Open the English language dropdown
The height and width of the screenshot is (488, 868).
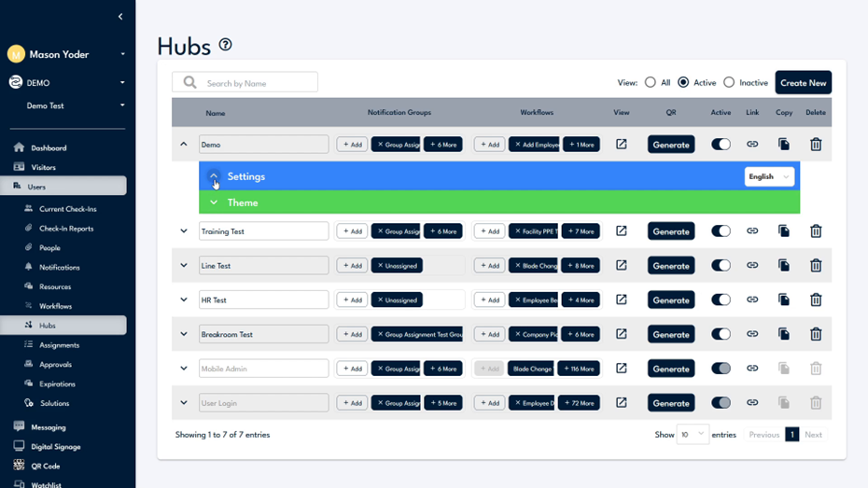point(769,176)
